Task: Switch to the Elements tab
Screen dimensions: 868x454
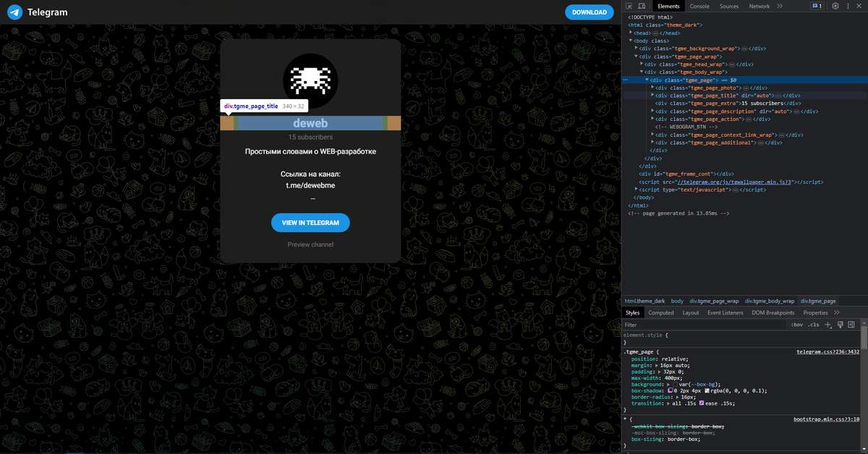Action: tap(668, 6)
